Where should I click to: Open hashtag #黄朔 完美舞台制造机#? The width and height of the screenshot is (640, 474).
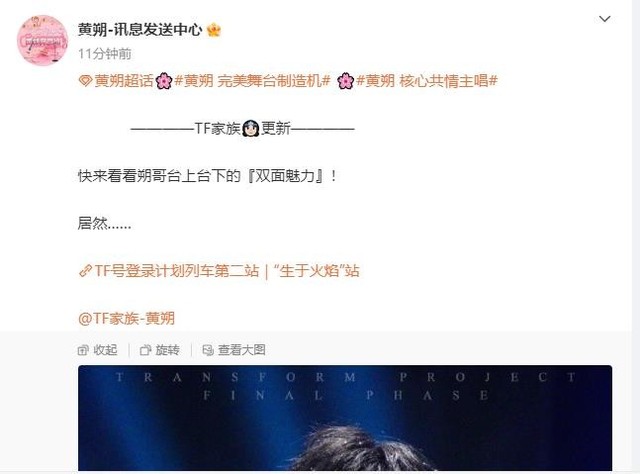252,80
